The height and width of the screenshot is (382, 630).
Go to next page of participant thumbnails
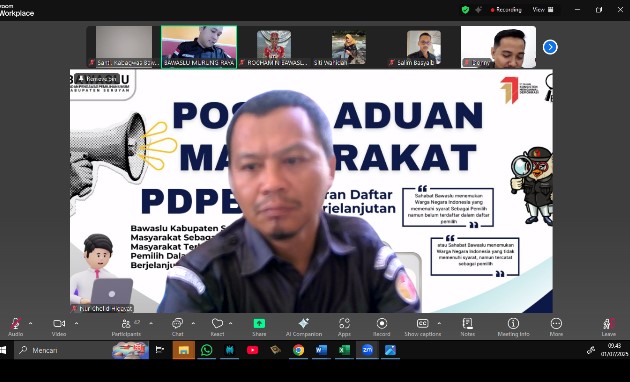coord(550,47)
